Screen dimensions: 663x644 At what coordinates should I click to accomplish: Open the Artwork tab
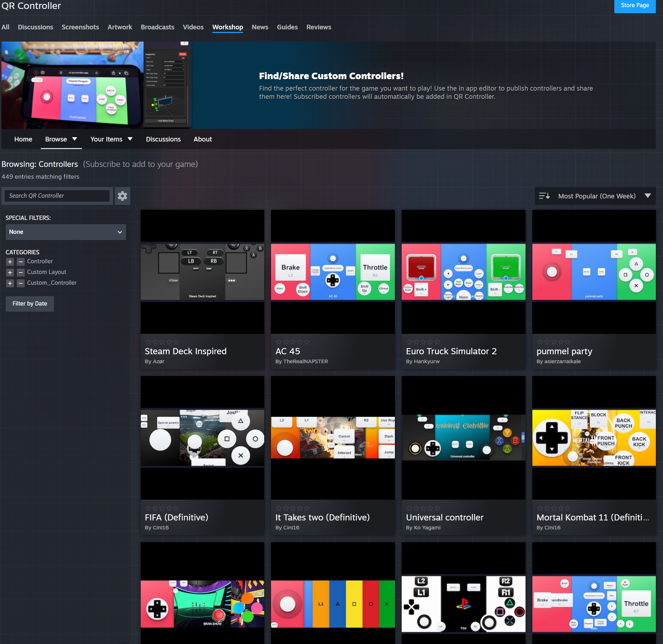coord(120,27)
